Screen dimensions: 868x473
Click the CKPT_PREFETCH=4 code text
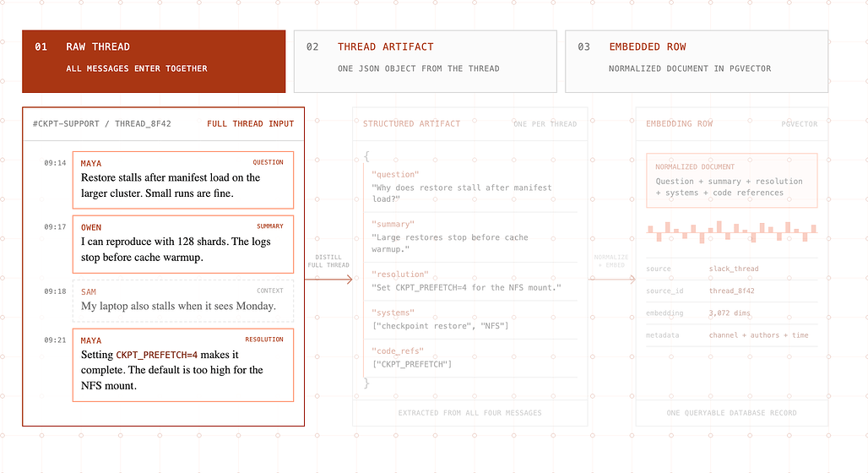(157, 355)
